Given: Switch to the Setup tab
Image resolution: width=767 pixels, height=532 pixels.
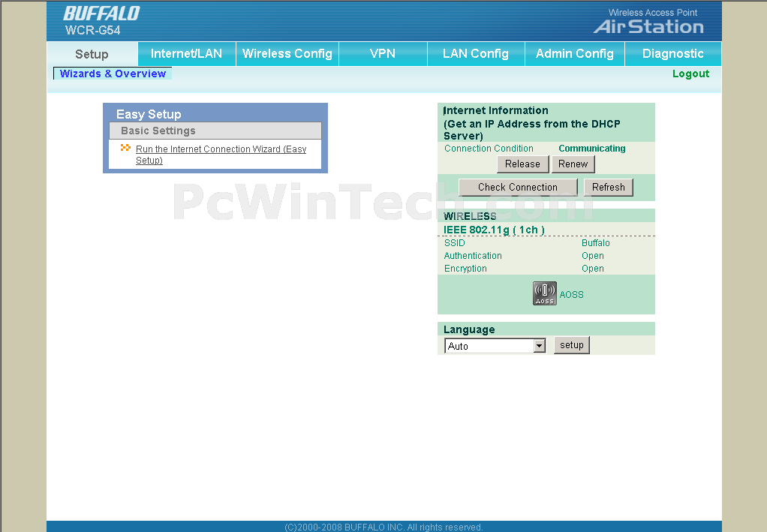Looking at the screenshot, I should [92, 54].
